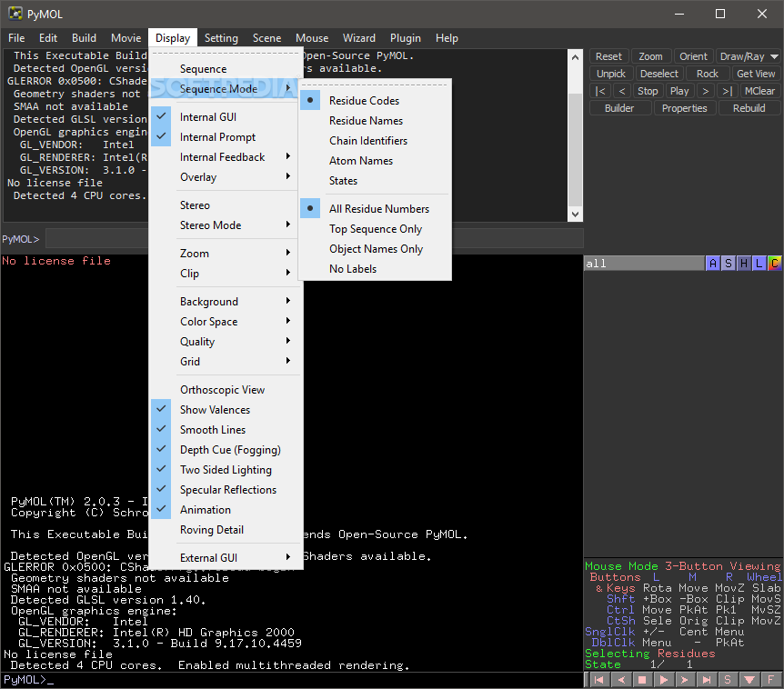Click the S sequence toggle in bottom bar
The width and height of the screenshot is (784, 689).
[x=728, y=680]
